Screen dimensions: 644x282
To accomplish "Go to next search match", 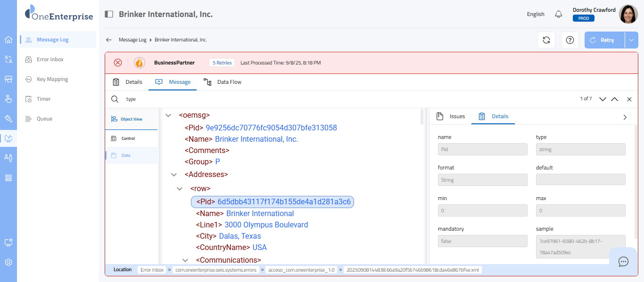I will (603, 99).
